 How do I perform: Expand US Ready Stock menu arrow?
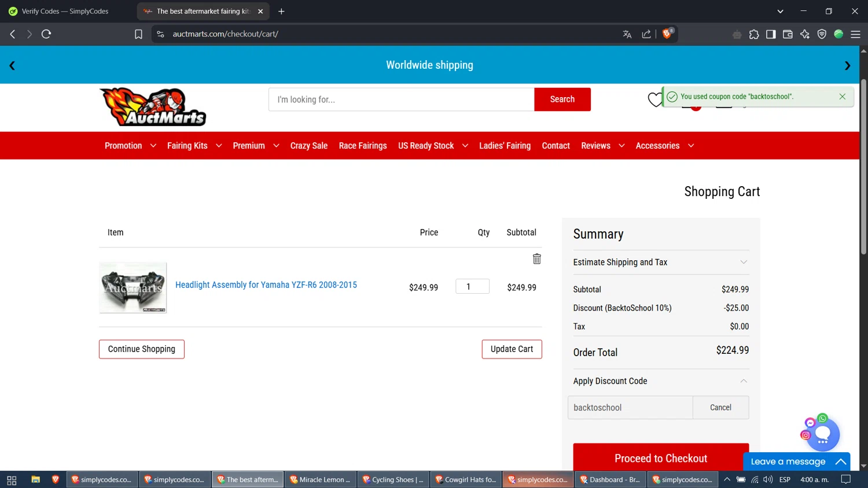tap(465, 146)
